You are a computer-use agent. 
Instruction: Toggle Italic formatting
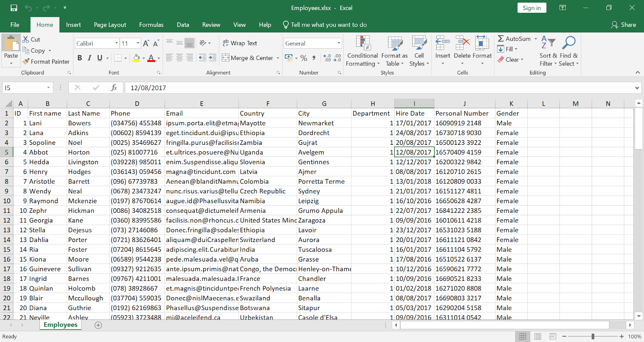(90, 58)
